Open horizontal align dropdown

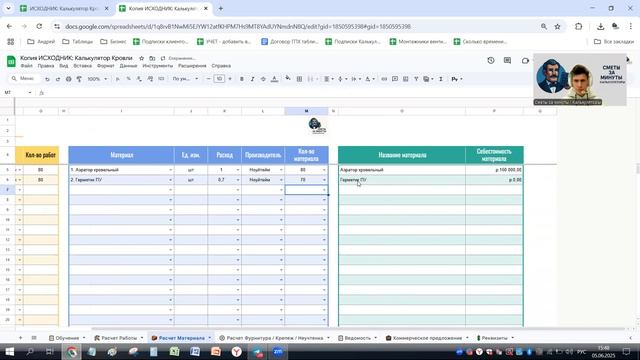(329, 79)
